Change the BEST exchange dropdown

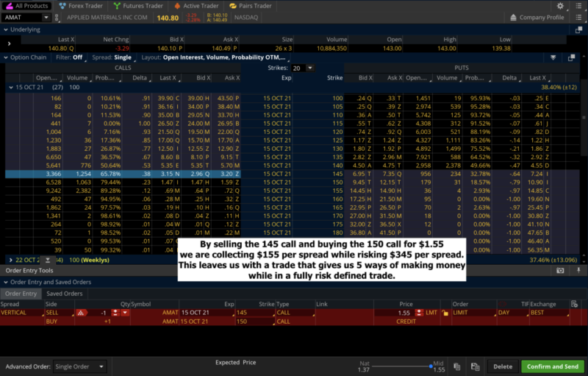point(549,313)
